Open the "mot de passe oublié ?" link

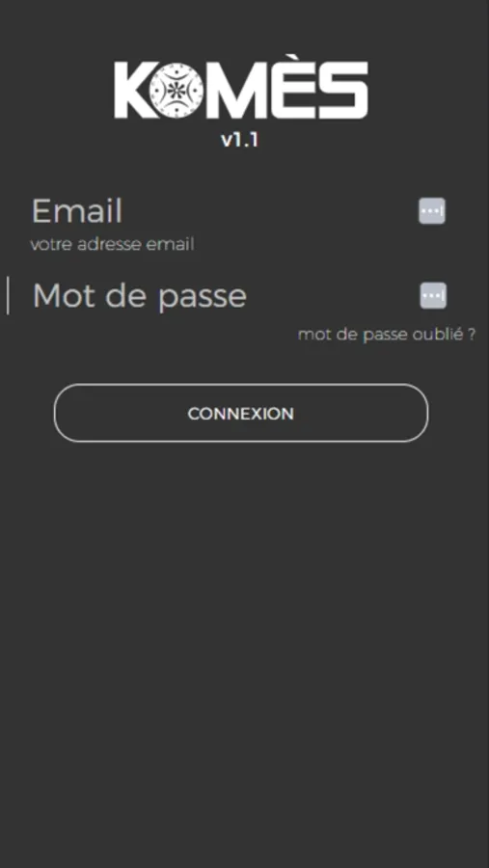click(x=387, y=335)
